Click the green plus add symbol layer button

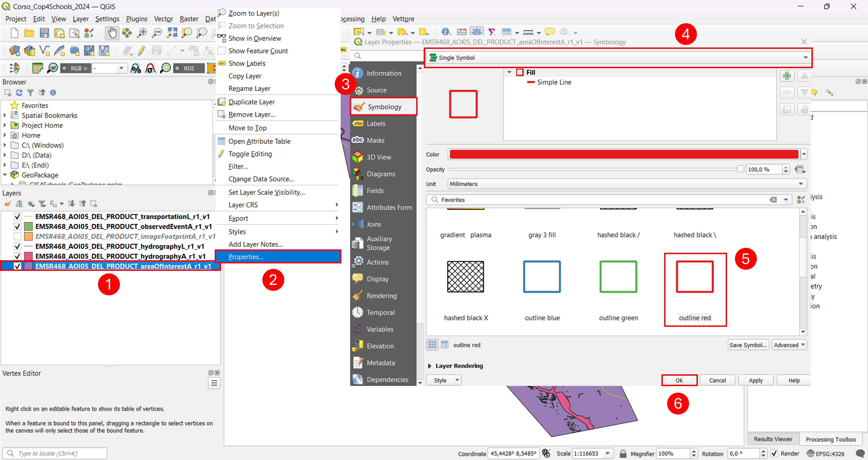coord(787,76)
